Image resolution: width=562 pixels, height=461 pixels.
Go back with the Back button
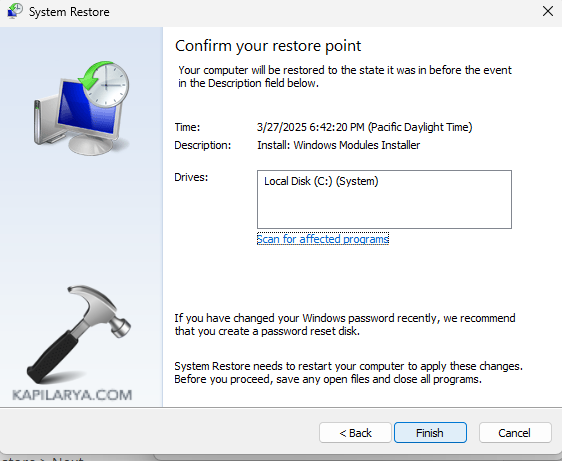(355, 433)
